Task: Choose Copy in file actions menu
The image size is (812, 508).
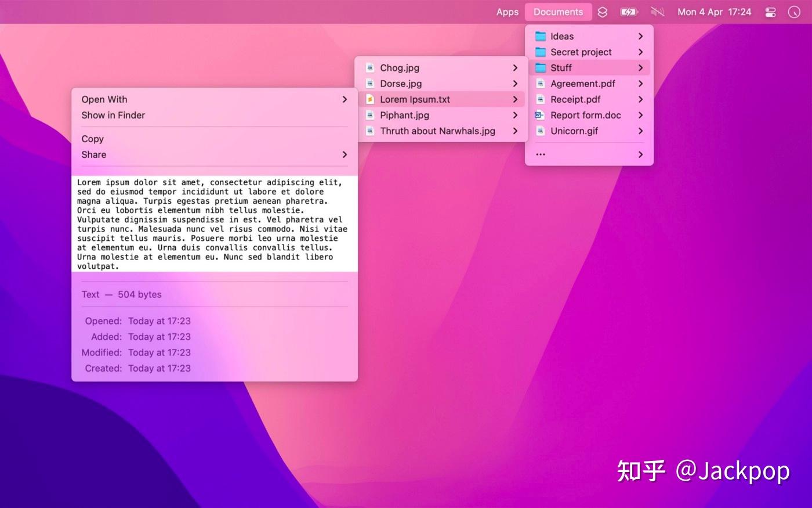Action: [x=215, y=139]
